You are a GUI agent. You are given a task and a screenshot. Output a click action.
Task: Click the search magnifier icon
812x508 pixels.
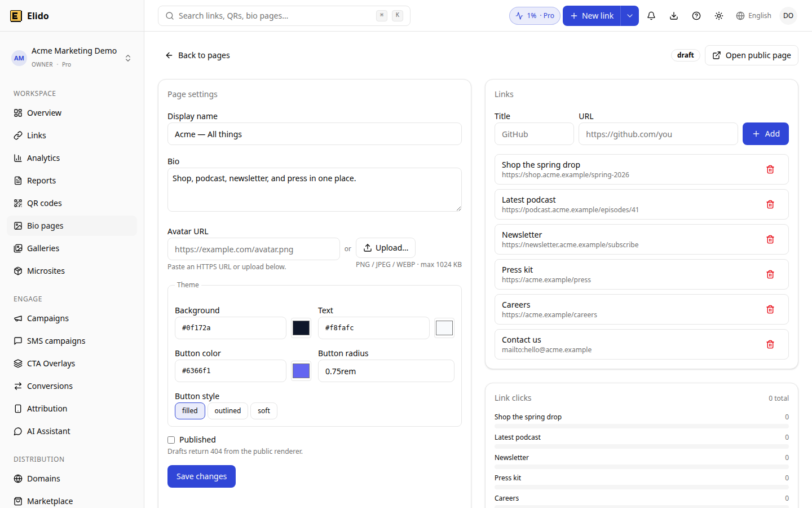(170, 16)
